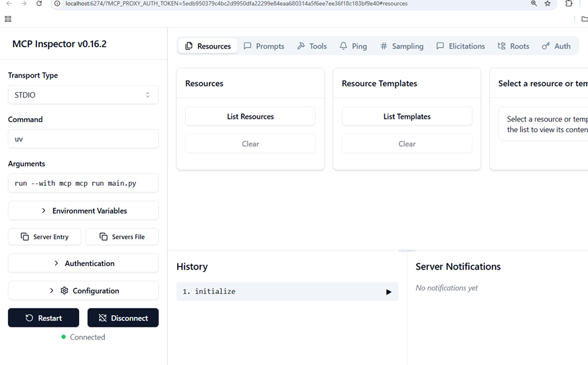Open the browser apps grid icon
The height and width of the screenshot is (365, 588).
tap(8, 19)
